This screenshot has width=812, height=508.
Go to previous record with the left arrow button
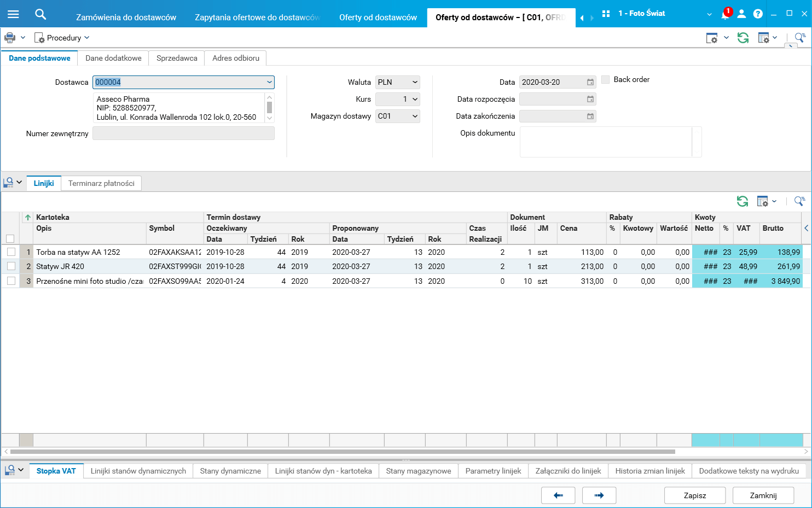click(x=558, y=495)
